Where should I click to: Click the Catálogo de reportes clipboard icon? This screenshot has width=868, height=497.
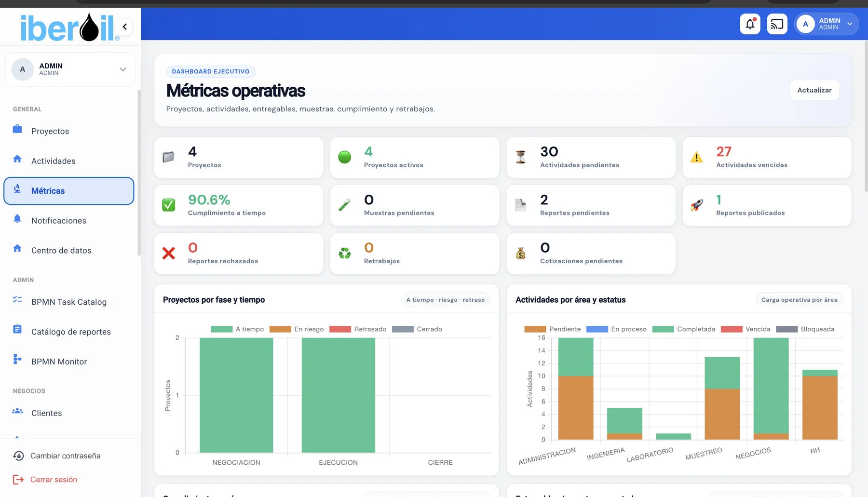[17, 330]
